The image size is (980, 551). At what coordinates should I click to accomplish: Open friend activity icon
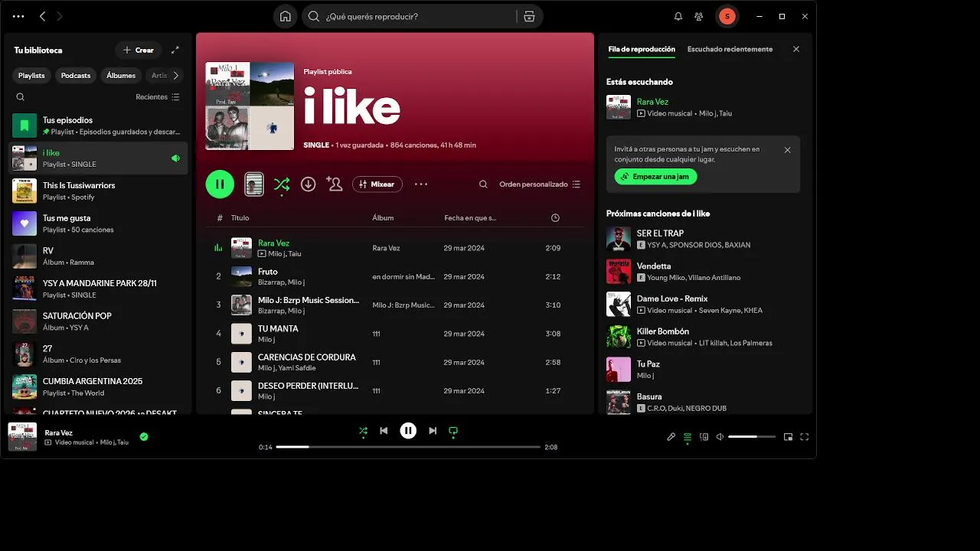coord(699,16)
